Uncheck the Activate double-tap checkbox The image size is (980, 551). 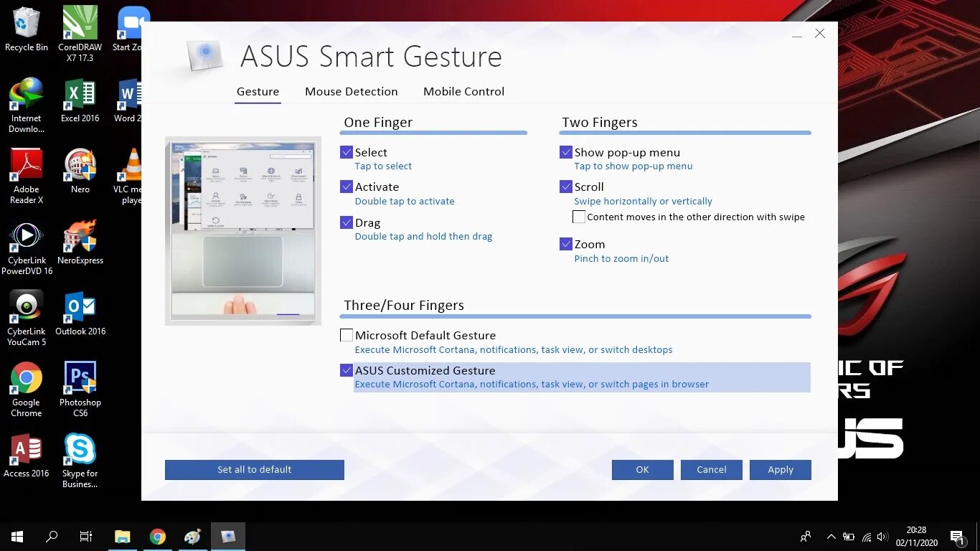coord(347,187)
